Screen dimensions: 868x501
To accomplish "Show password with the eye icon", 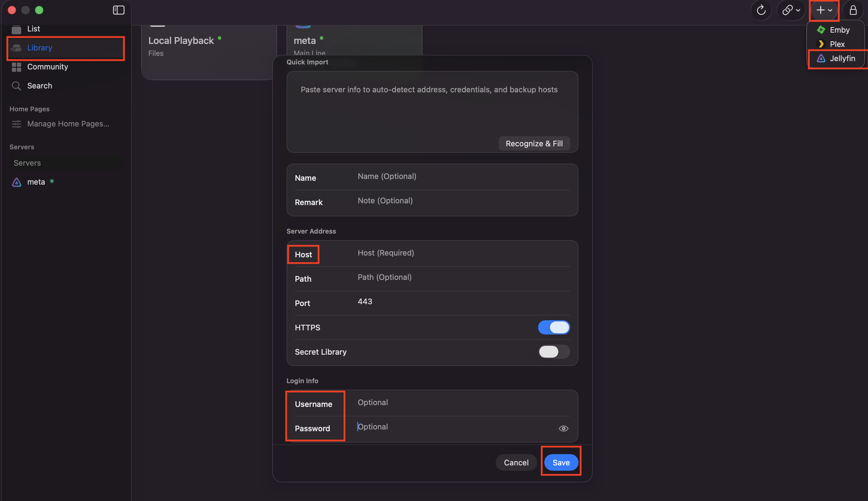I will click(x=563, y=429).
